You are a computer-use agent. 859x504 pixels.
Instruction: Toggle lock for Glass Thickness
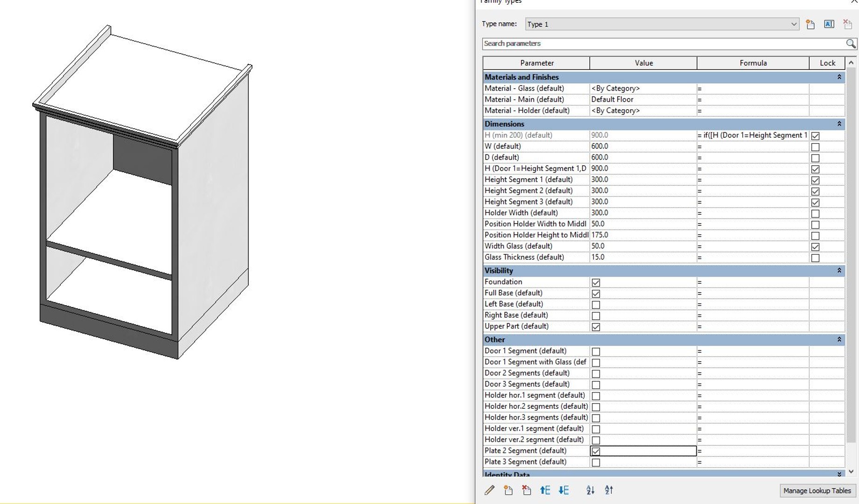(x=815, y=258)
